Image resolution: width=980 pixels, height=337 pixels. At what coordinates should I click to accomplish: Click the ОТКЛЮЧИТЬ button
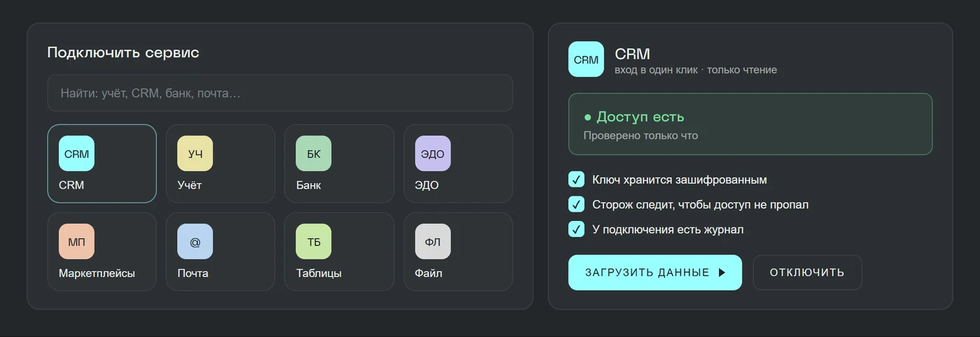(x=807, y=273)
